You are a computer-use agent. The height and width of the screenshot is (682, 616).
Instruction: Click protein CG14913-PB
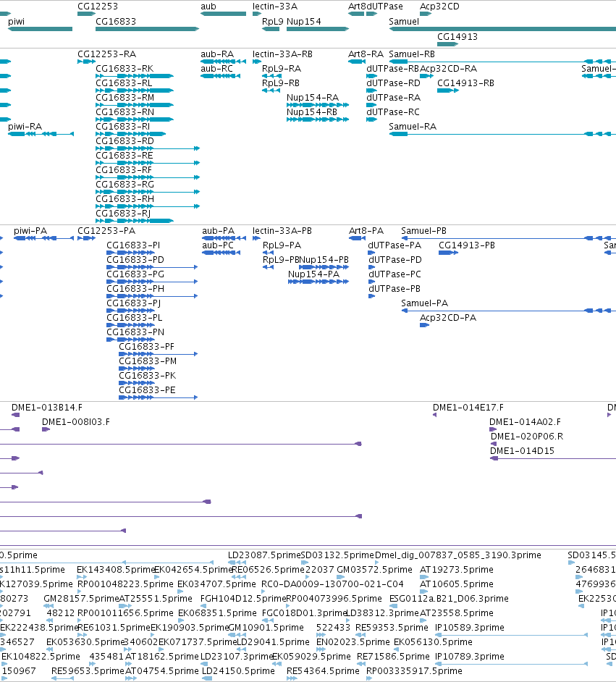(x=466, y=245)
